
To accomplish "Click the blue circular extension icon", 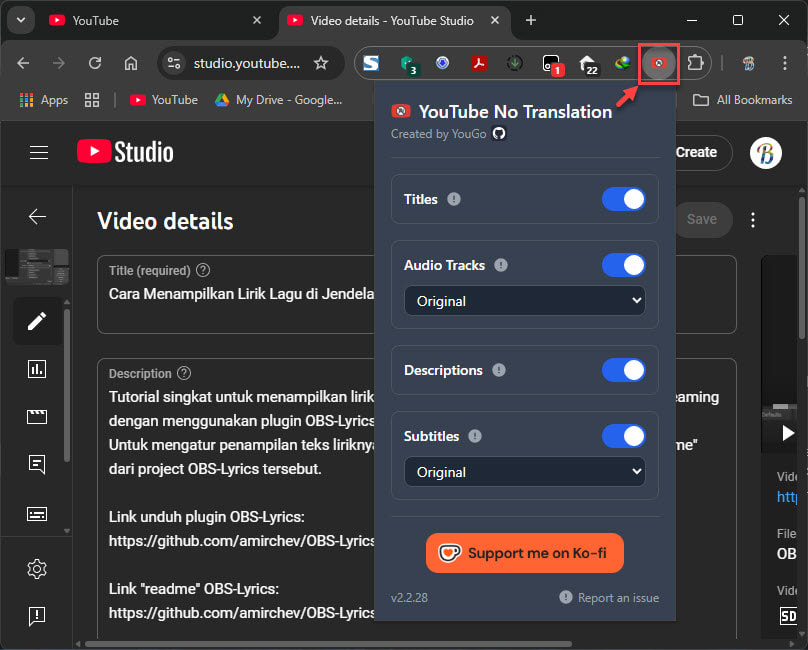I will (x=442, y=63).
